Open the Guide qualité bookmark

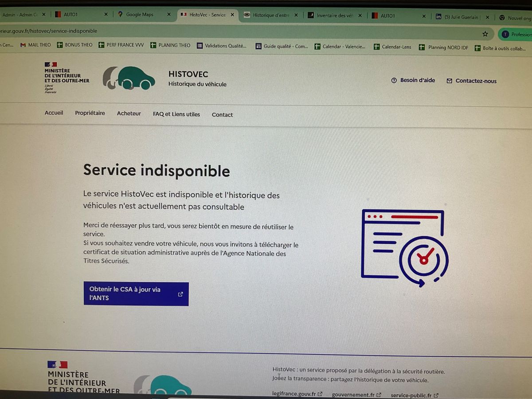tap(282, 46)
